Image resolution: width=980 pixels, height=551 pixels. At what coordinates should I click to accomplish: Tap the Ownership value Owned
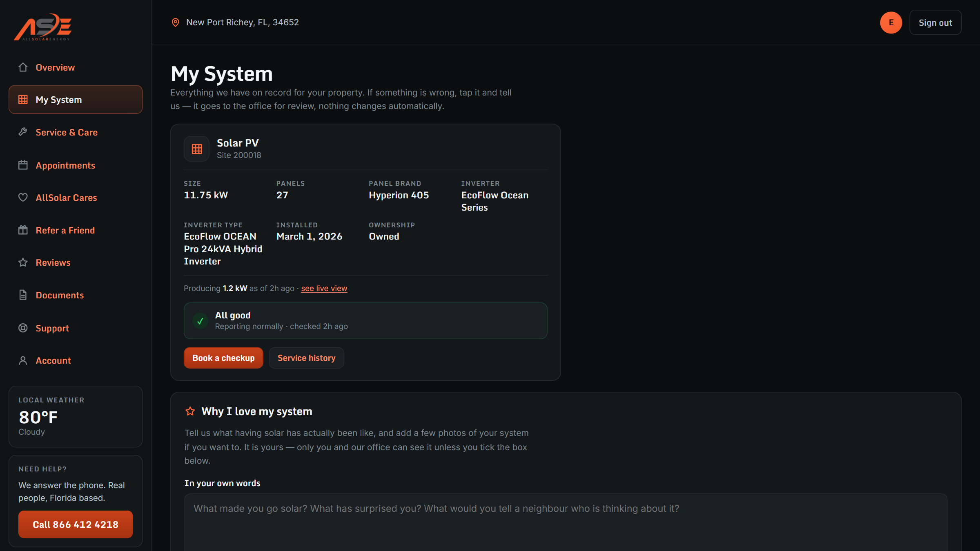[384, 236]
